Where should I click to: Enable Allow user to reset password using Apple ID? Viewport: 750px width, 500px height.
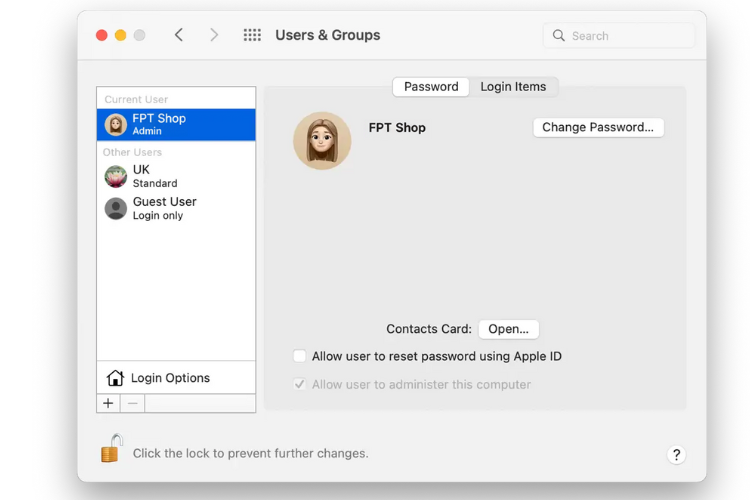(x=299, y=356)
